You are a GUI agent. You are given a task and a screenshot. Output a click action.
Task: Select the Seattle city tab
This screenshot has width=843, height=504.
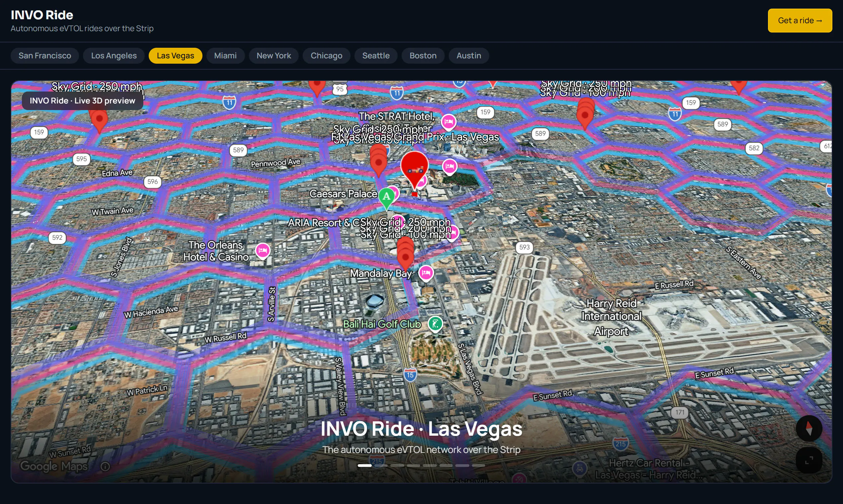click(376, 56)
